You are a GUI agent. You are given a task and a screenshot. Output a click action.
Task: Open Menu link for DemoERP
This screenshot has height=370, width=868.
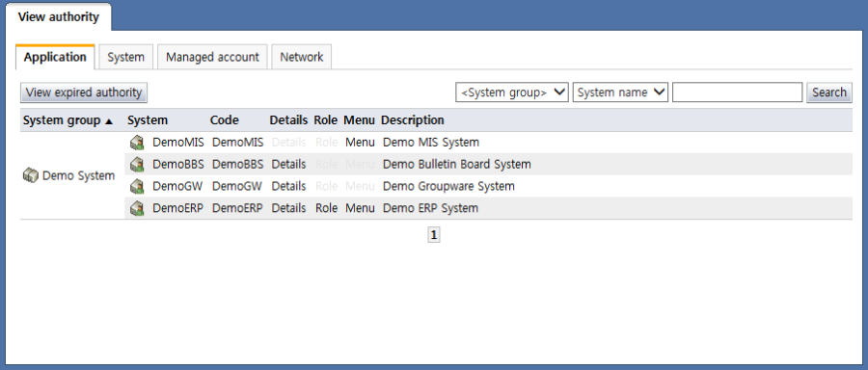[360, 208]
